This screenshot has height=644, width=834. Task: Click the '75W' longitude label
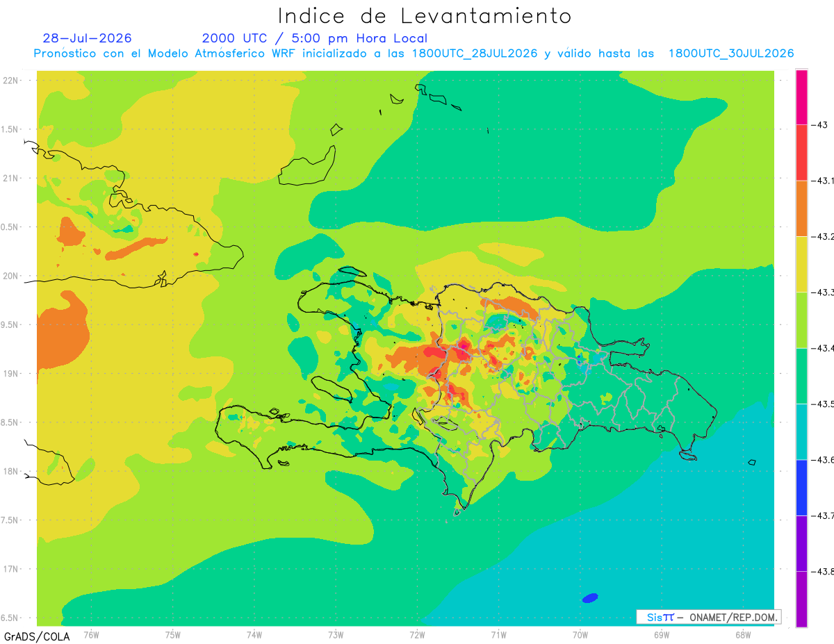[x=173, y=634]
